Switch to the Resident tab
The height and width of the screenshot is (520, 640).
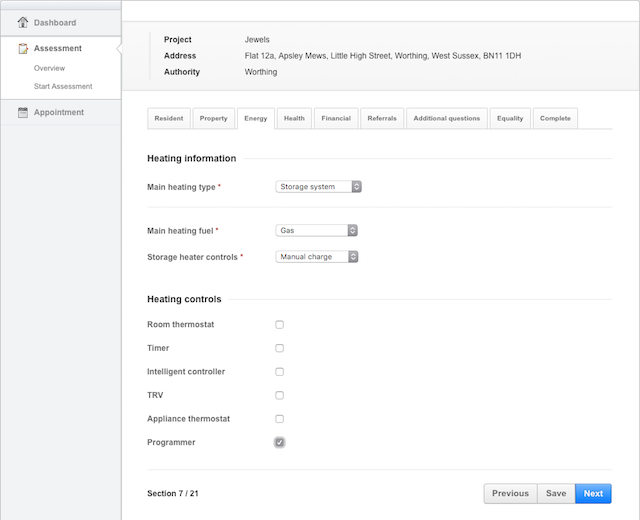point(169,118)
